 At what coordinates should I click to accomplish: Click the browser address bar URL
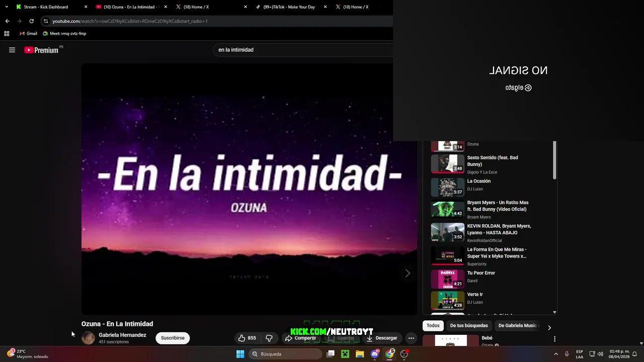coord(130,21)
